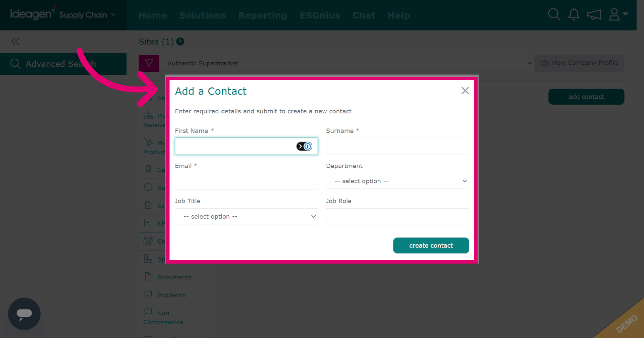The height and width of the screenshot is (338, 644).
Task: Close the Add a Contact dialog
Action: tap(465, 91)
